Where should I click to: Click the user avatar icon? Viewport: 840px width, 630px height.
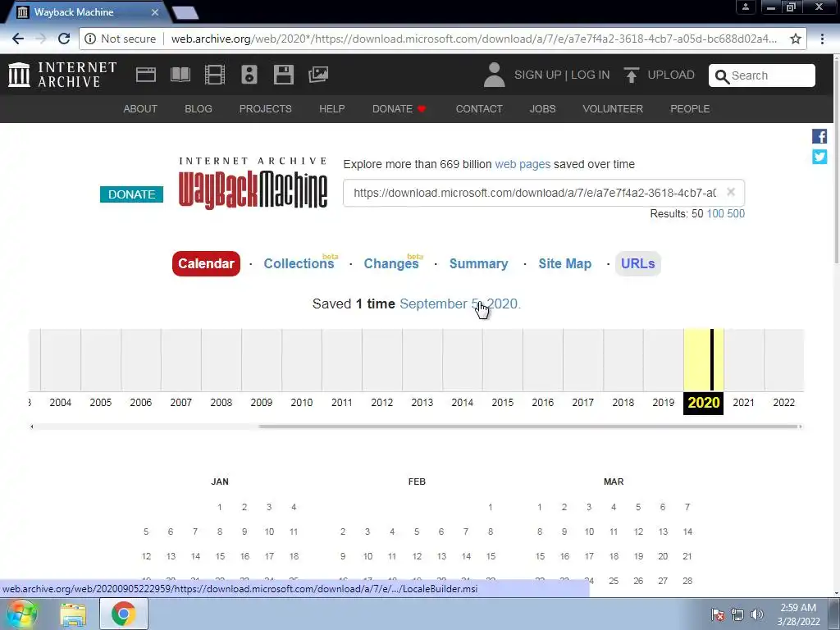click(494, 75)
